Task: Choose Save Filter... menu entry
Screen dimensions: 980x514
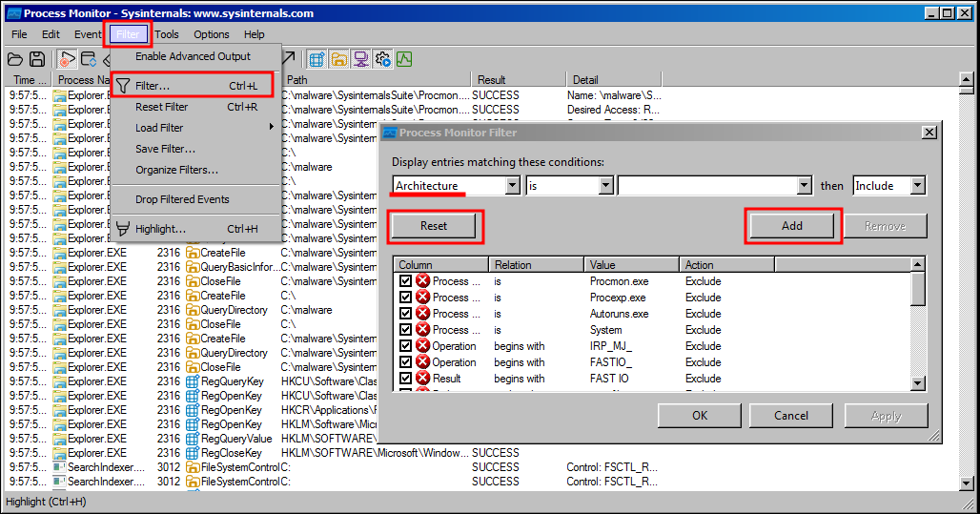Action: [x=196, y=149]
